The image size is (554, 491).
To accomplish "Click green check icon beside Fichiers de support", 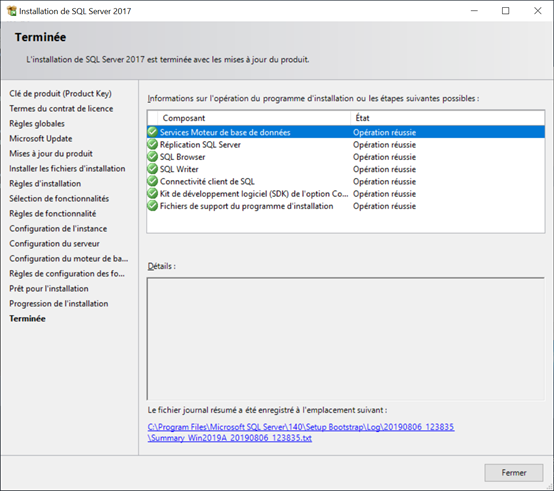I will 153,206.
